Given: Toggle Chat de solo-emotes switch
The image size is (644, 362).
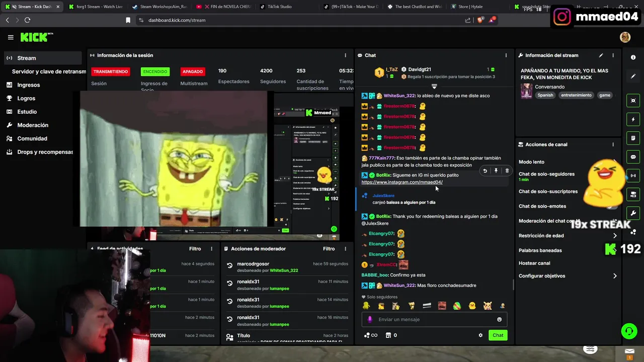Looking at the screenshot, I should (x=612, y=206).
